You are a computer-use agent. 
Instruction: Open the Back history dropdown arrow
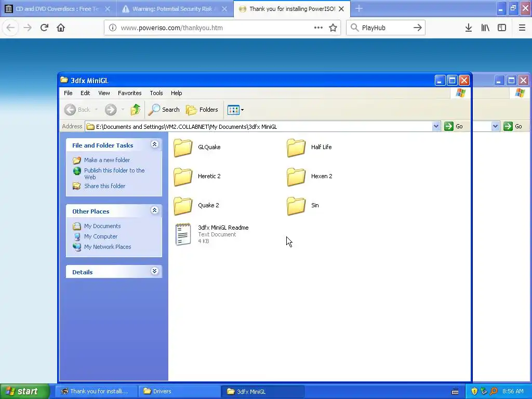[x=96, y=110]
